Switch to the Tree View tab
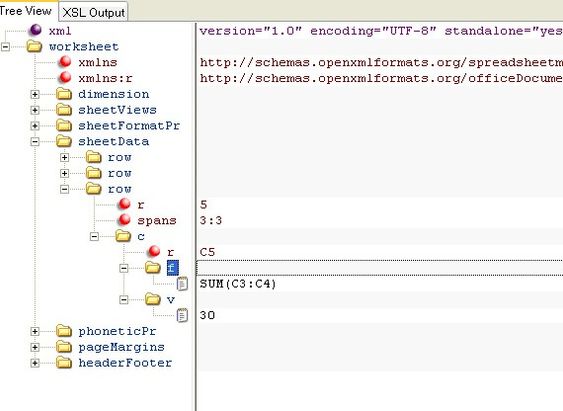This screenshot has width=563, height=411. [x=26, y=11]
